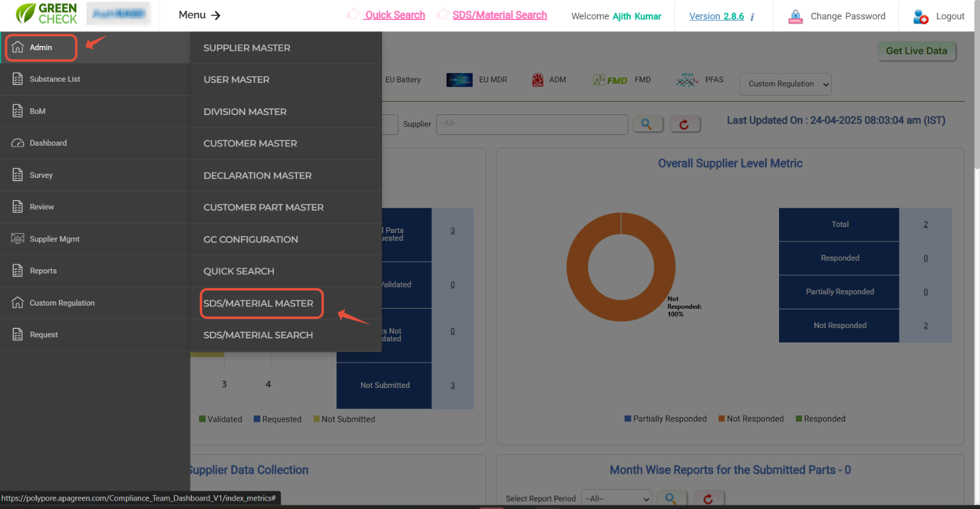Click the Review document icon
Viewport: 980px width, 509px height.
(x=18, y=206)
